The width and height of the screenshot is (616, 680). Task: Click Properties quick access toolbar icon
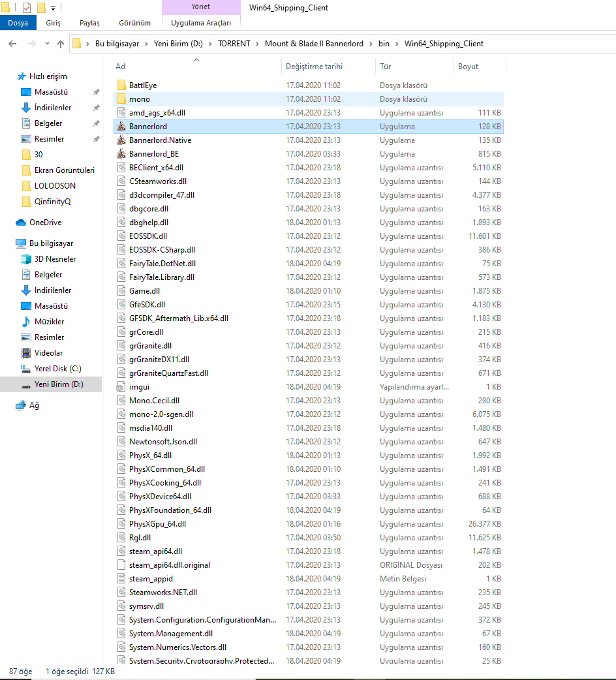(27, 7)
